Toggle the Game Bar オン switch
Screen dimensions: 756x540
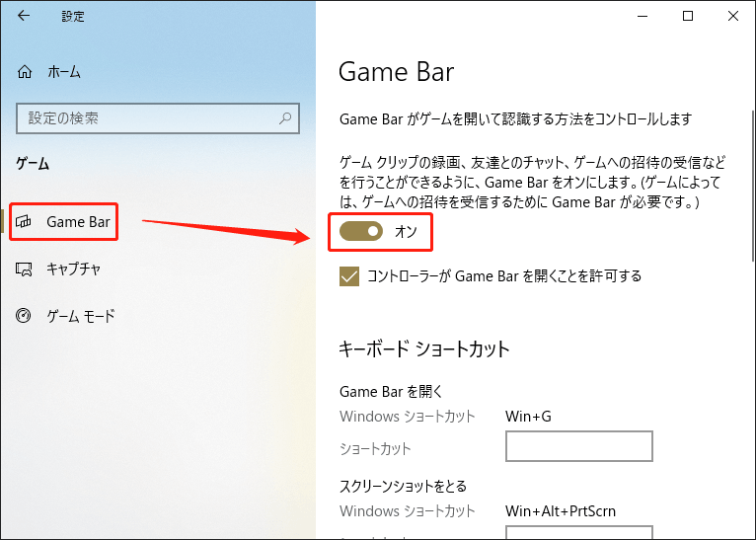click(361, 231)
